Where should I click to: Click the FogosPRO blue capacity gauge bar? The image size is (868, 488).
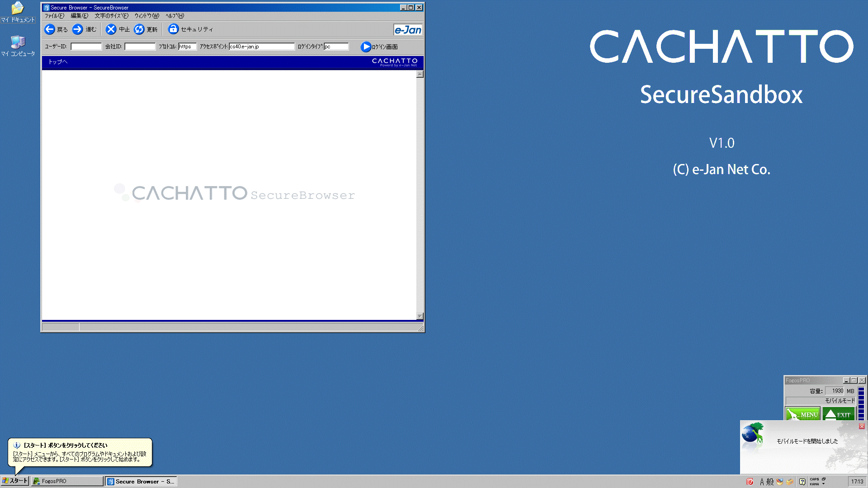[x=861, y=403]
